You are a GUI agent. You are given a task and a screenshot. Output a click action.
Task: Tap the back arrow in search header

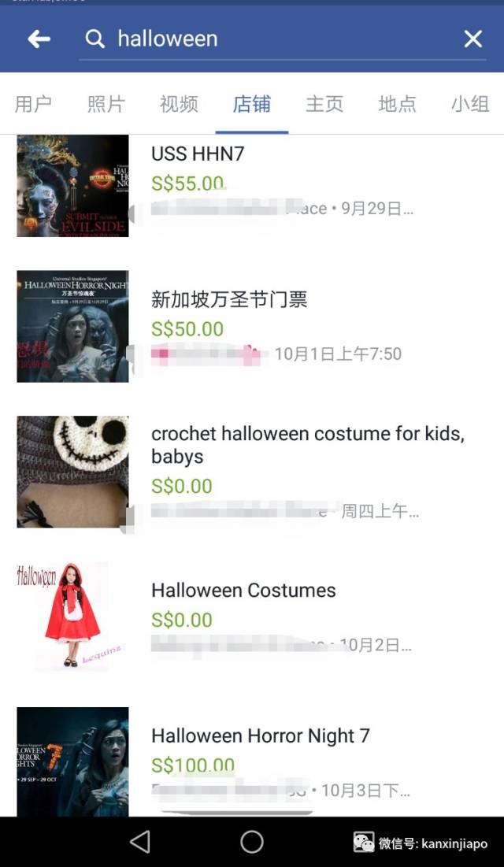point(39,39)
